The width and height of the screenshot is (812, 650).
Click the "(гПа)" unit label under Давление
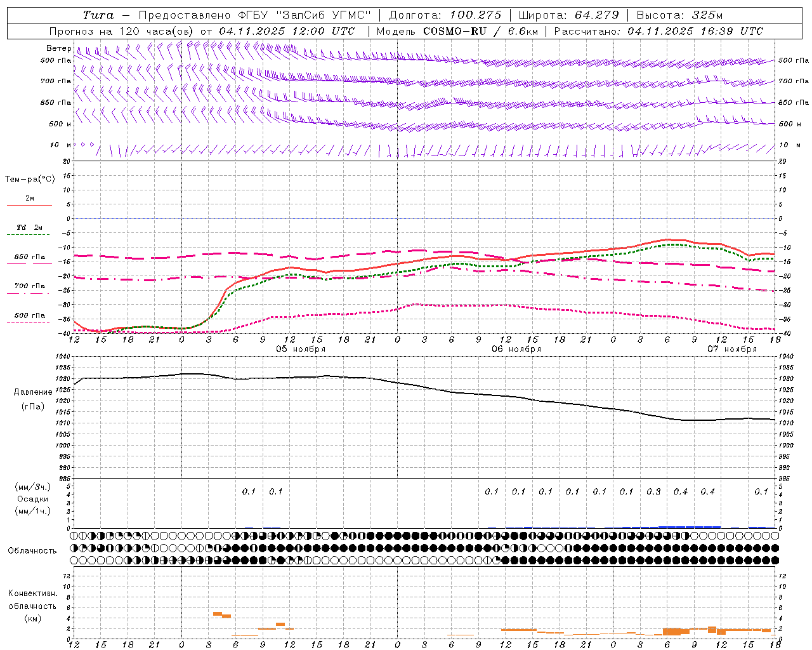click(33, 407)
